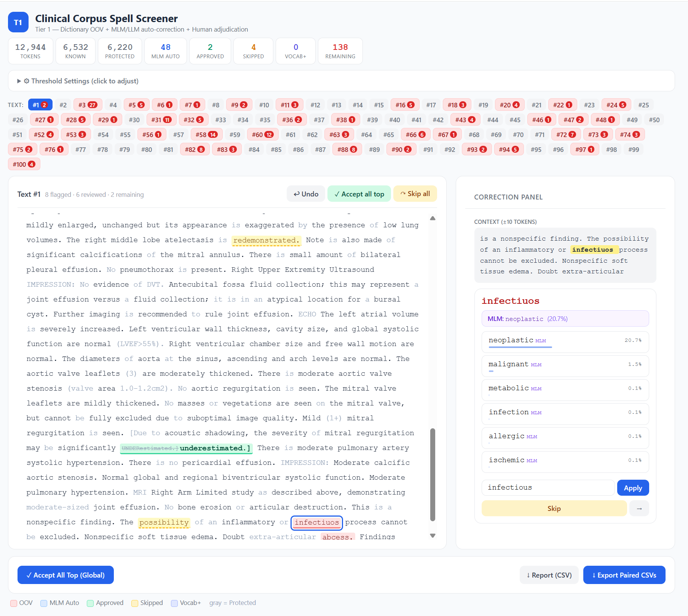Viewport: 688px width, 616px height.
Task: Click Apply to accept infectious
Action: coord(633,488)
